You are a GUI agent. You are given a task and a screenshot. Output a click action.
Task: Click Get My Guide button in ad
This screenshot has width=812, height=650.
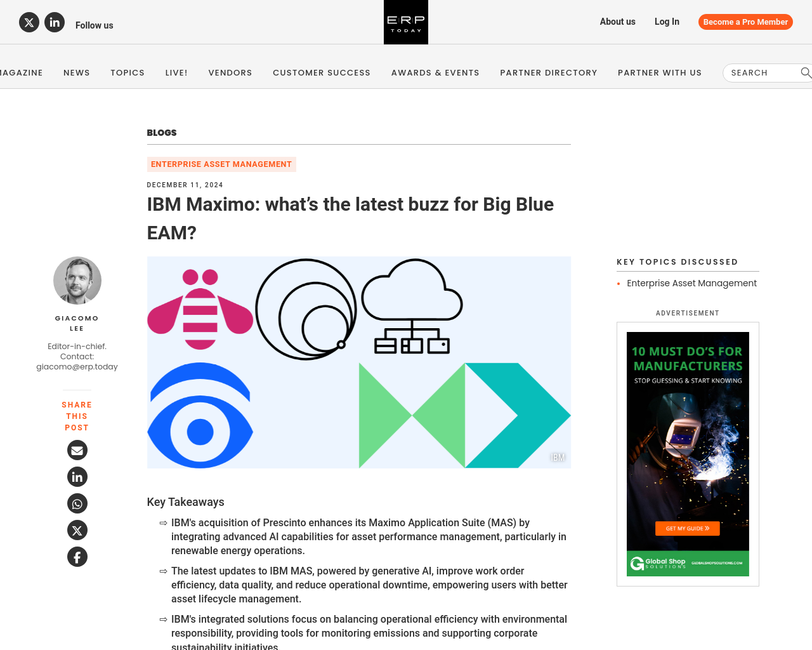pyautogui.click(x=688, y=528)
